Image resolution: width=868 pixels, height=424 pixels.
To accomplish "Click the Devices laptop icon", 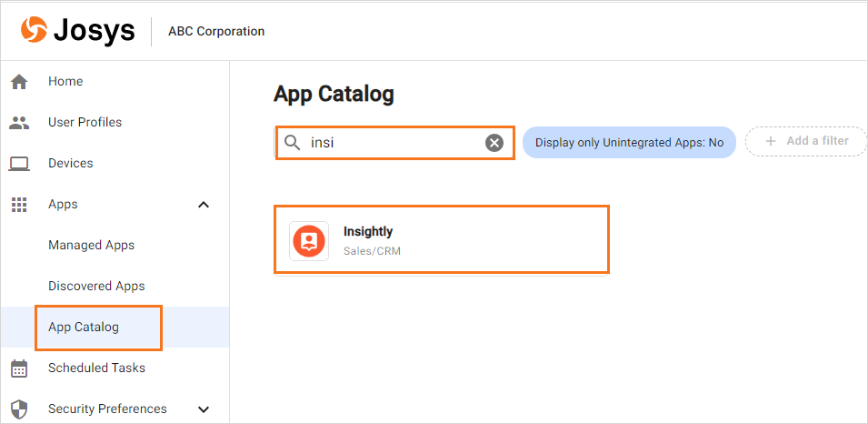I will [19, 164].
